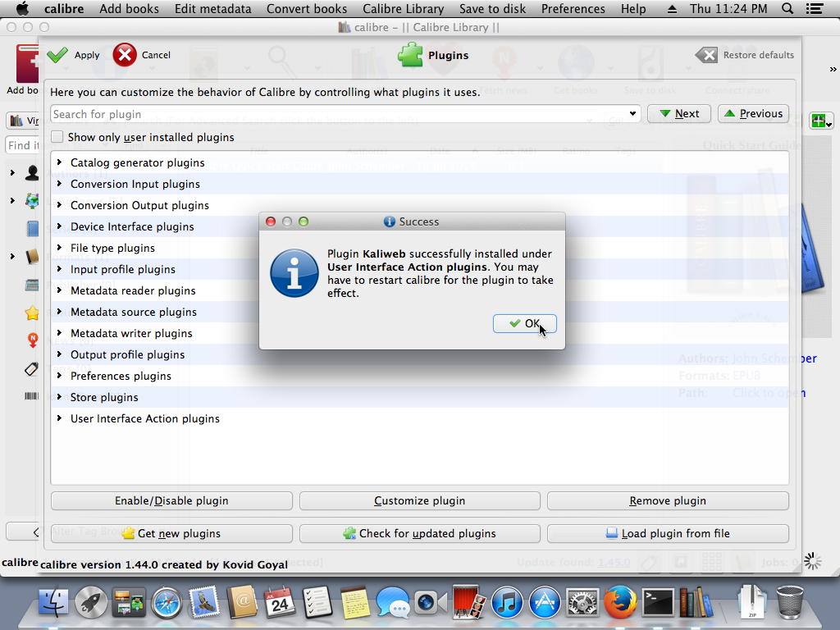The image size is (840, 630).
Task: Open the Edit metadata menu
Action: coord(212,8)
